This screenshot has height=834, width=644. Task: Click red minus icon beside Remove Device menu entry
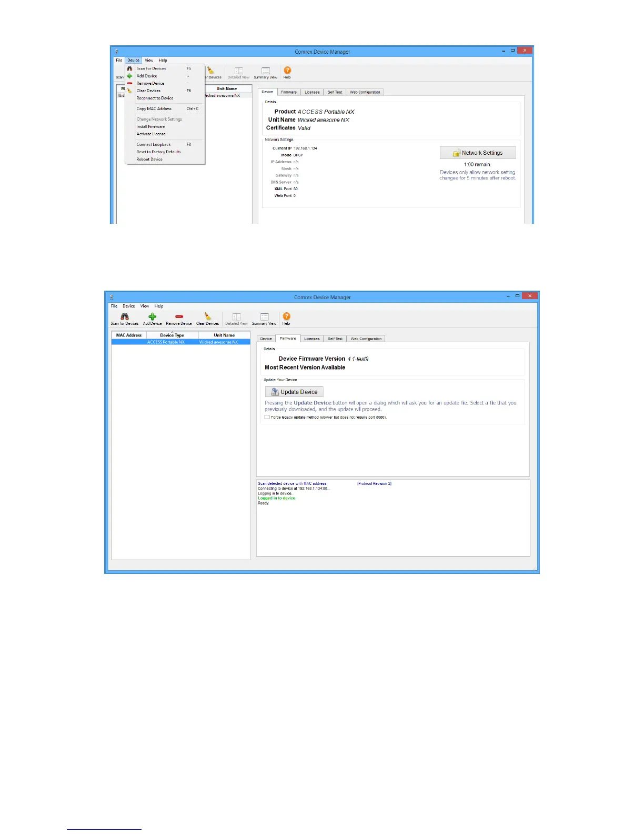(129, 83)
